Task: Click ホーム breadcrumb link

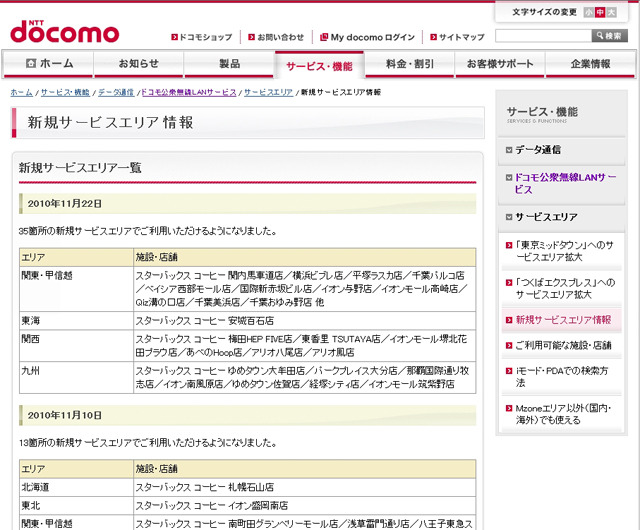Action: tap(21, 92)
